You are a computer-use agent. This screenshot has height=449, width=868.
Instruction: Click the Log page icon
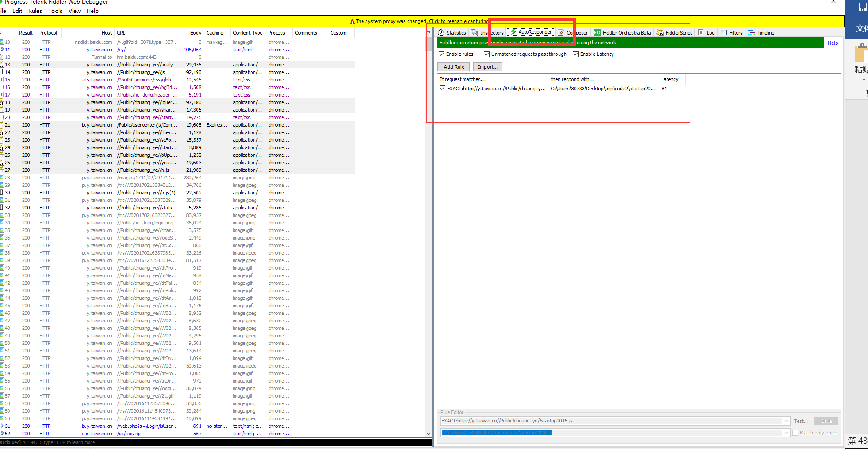[701, 33]
